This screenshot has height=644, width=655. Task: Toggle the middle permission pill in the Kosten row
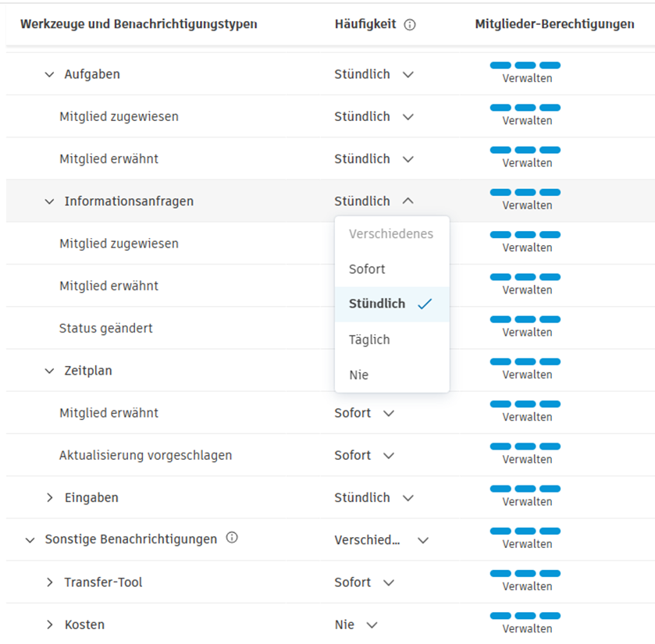click(x=525, y=616)
